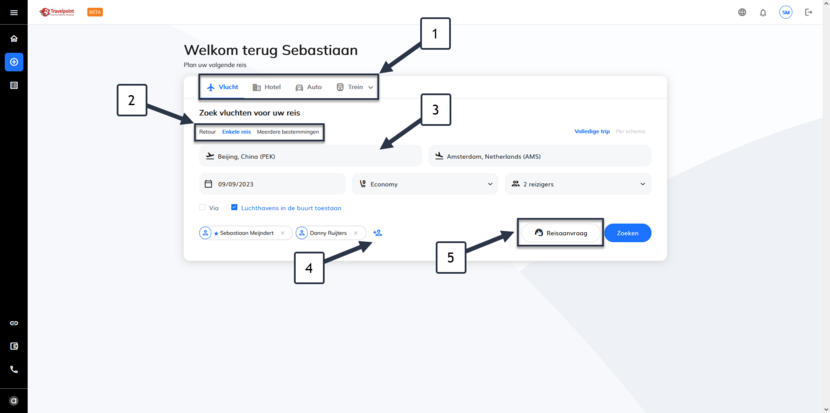The width and height of the screenshot is (830, 413).
Task: Open the SM user avatar
Action: pos(786,13)
